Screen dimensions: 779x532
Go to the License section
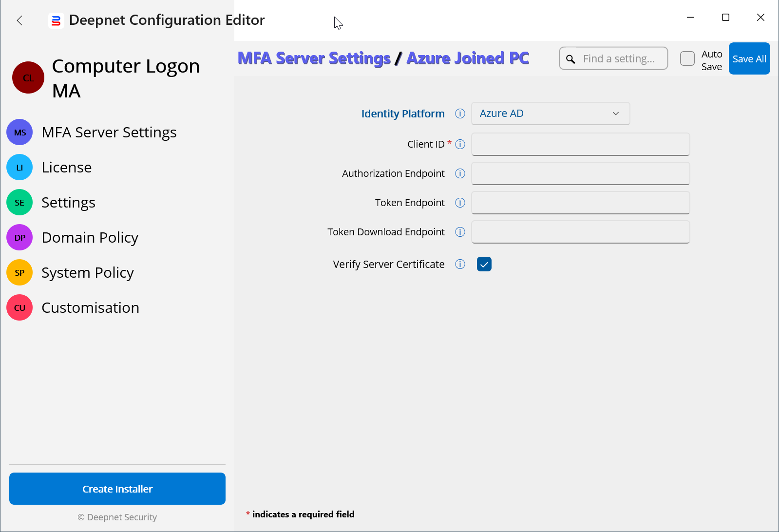pos(67,168)
